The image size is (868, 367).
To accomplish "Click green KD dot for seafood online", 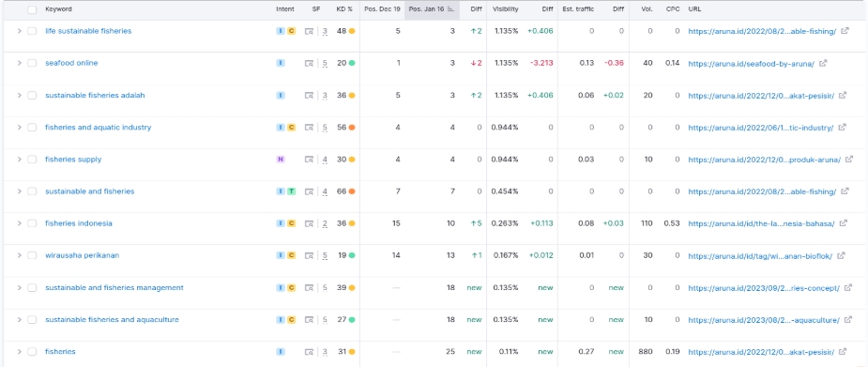I will tap(352, 63).
